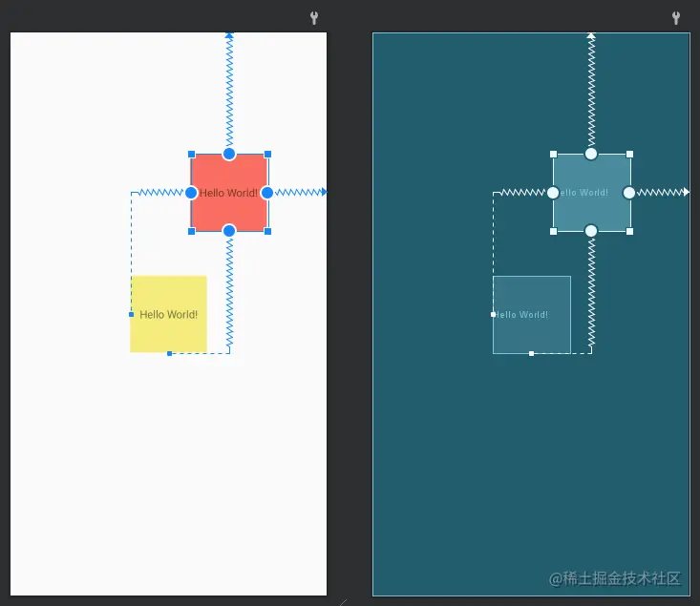
Task: Click the blueprint bottom-left resize handle of upper view
Action: pyautogui.click(x=554, y=231)
